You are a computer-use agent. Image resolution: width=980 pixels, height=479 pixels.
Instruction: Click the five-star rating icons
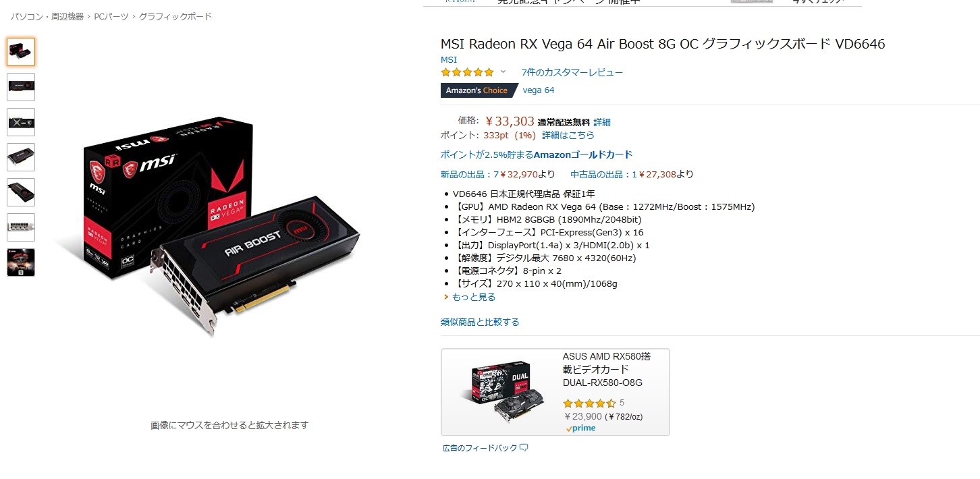468,72
